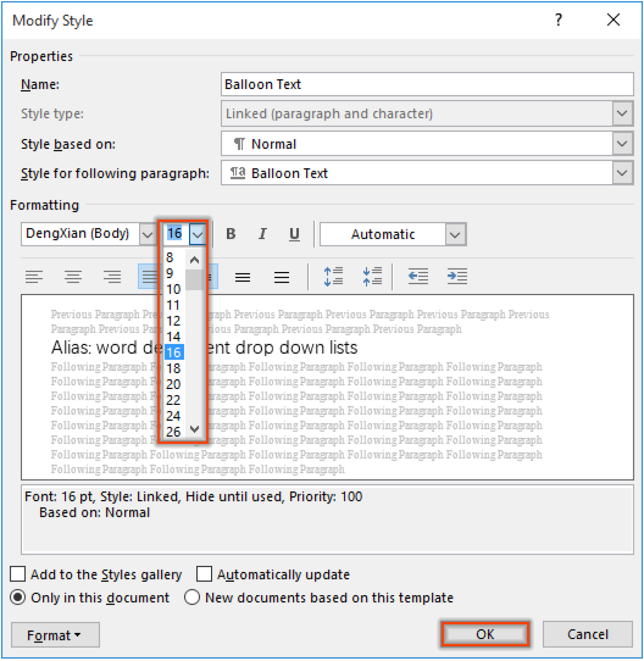Open the Style for following paragraph dropdown

(622, 173)
